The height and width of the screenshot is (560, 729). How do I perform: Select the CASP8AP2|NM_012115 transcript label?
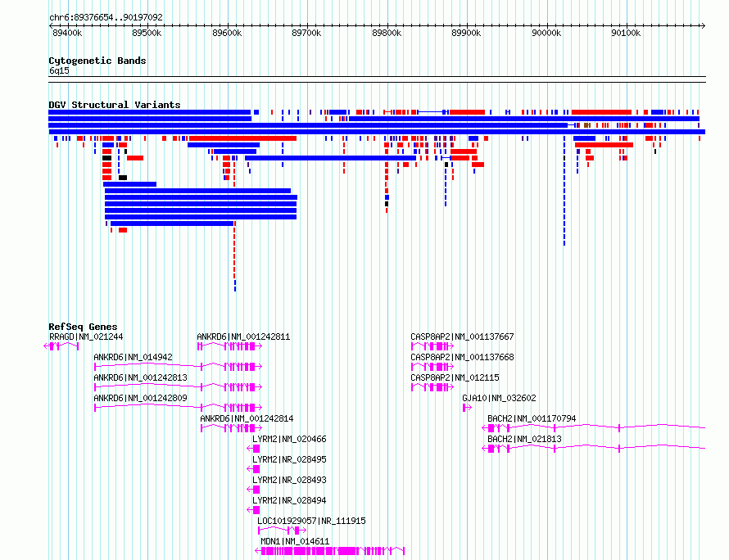455,377
